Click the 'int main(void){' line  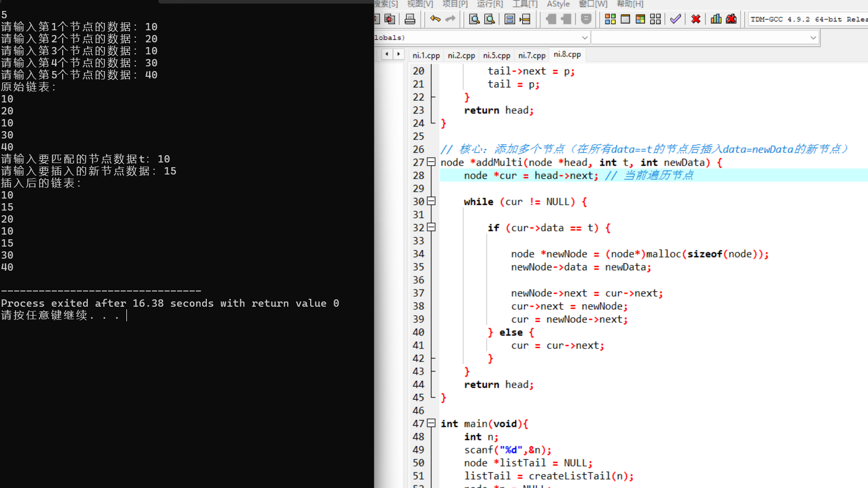coord(485,424)
